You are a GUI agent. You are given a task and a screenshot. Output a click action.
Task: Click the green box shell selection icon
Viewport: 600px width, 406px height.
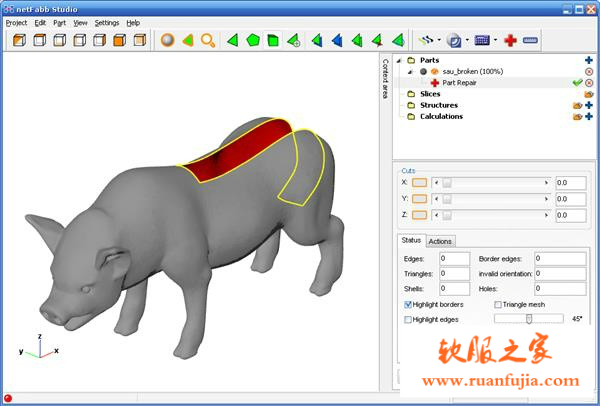[x=273, y=40]
